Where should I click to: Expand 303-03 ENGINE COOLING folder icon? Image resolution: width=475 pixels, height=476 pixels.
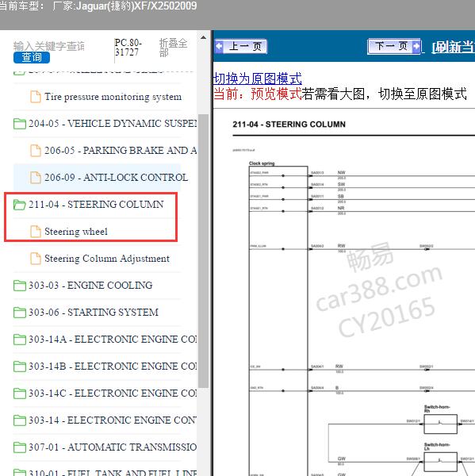(x=19, y=286)
